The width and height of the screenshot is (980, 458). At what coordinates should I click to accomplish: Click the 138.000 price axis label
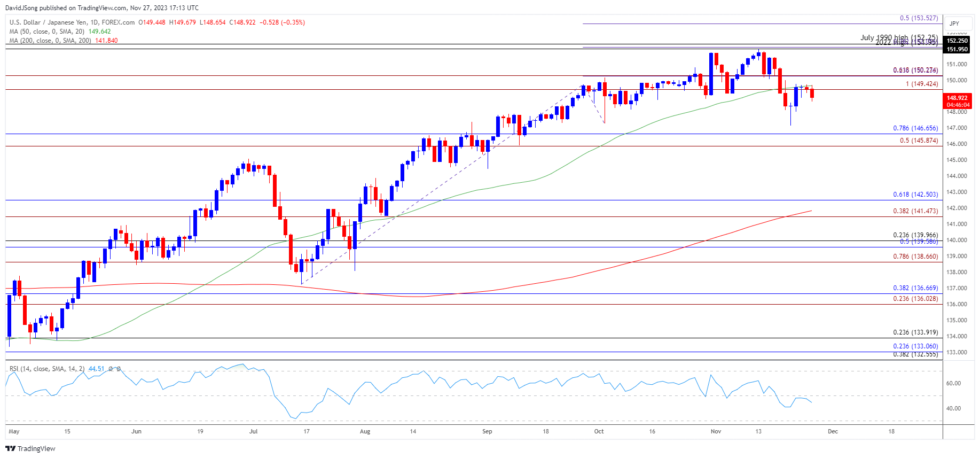pyautogui.click(x=957, y=272)
